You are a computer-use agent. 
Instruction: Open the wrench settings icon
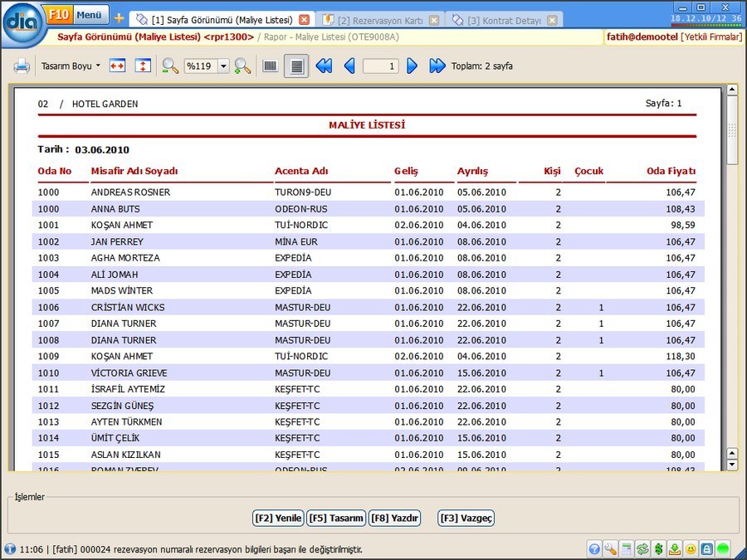(610, 549)
